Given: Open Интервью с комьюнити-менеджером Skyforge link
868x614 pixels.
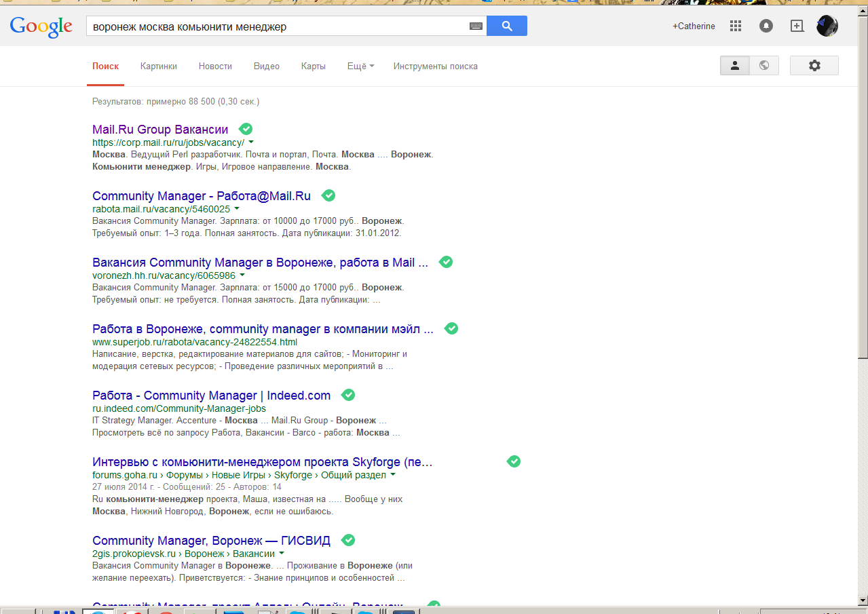Looking at the screenshot, I should (x=262, y=462).
